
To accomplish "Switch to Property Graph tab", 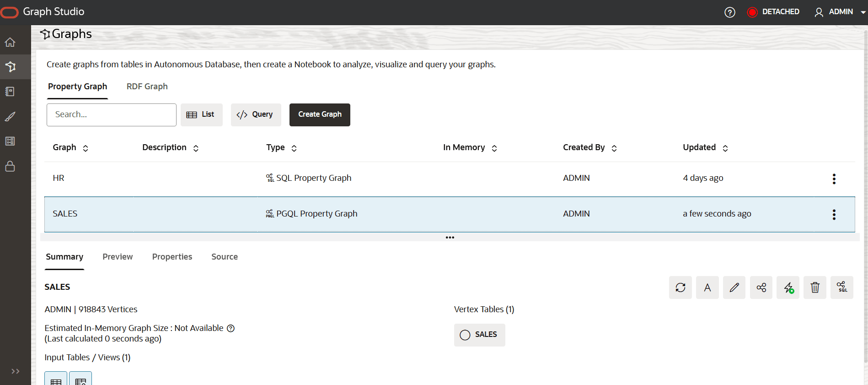I will coord(78,87).
